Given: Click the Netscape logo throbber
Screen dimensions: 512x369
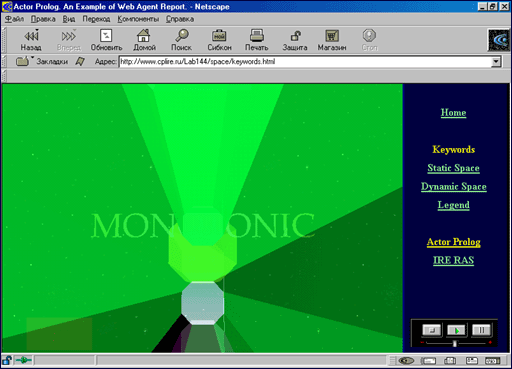Looking at the screenshot, I should pos(499,40).
